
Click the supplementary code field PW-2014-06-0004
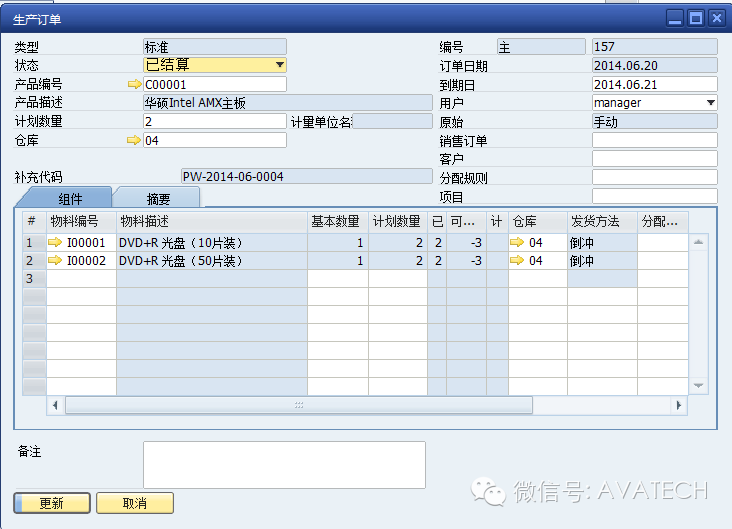tap(306, 176)
